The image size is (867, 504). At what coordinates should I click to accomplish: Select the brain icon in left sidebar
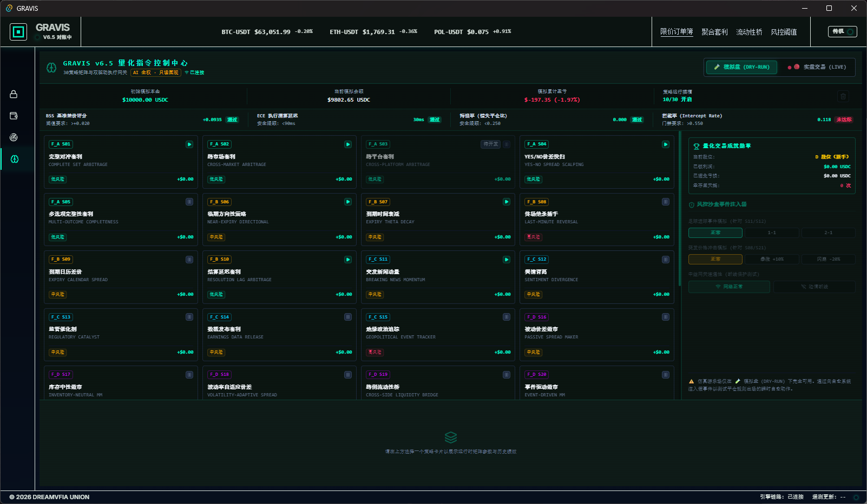click(15, 159)
